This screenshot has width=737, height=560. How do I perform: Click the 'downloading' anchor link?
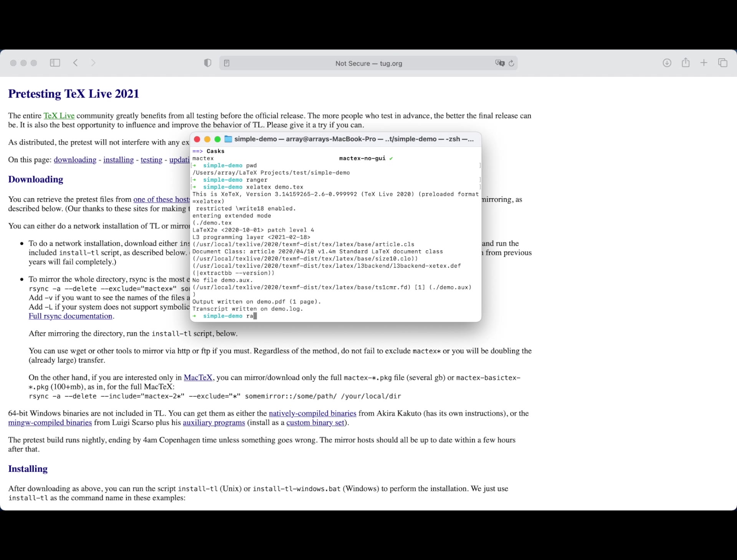[75, 160]
